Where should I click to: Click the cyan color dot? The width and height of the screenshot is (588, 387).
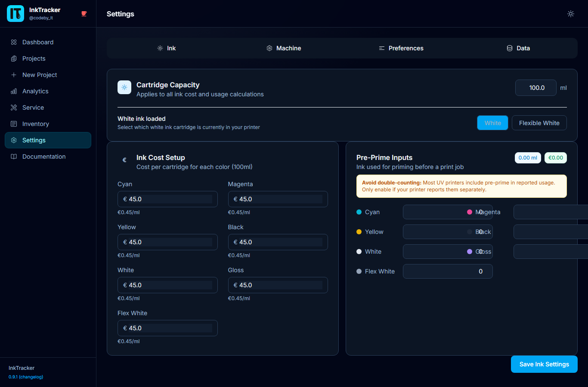[359, 212]
